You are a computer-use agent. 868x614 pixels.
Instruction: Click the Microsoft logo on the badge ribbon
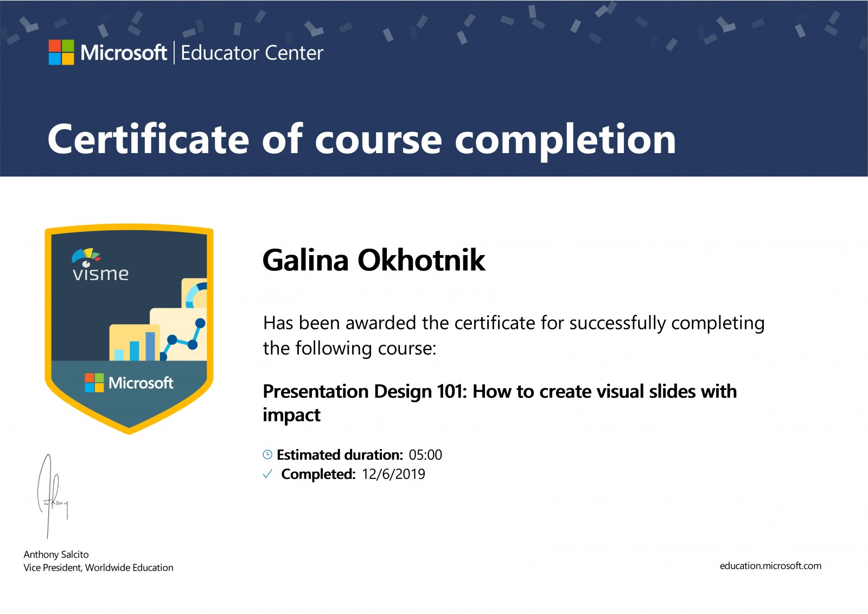tap(129, 383)
